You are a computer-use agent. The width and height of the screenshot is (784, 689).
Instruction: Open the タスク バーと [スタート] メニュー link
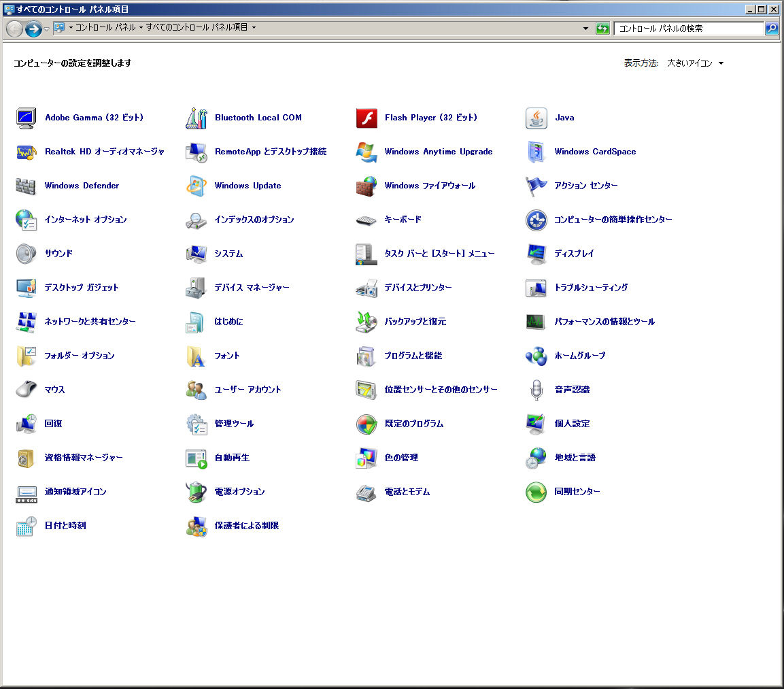[x=439, y=254]
